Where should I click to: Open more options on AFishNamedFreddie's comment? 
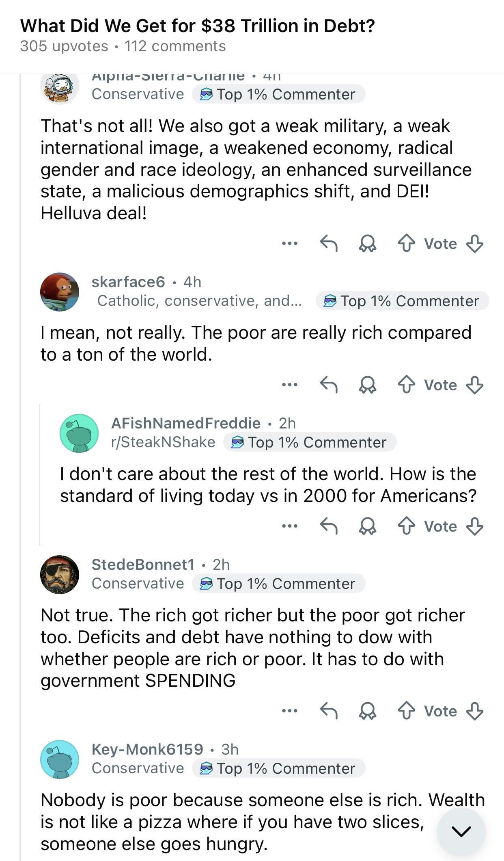pos(290,526)
